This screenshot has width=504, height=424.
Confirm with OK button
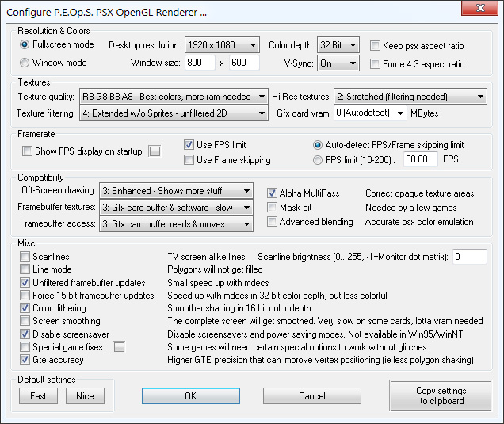coord(191,395)
